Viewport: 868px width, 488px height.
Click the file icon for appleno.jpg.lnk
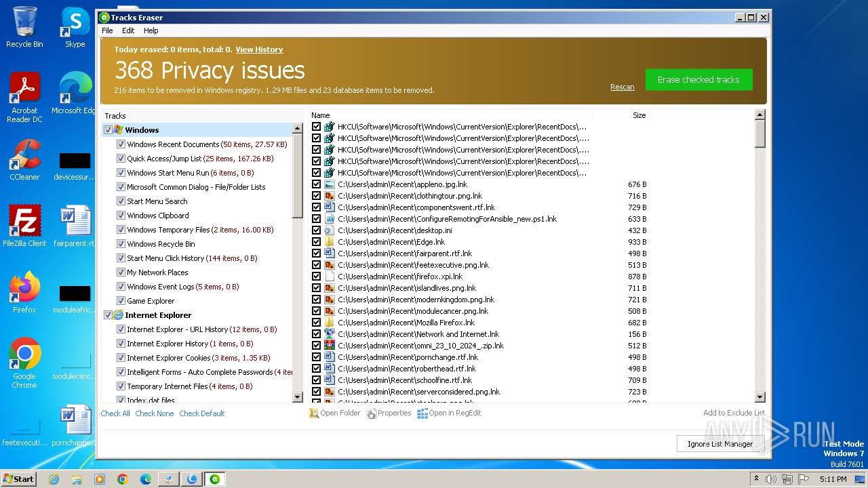point(330,184)
